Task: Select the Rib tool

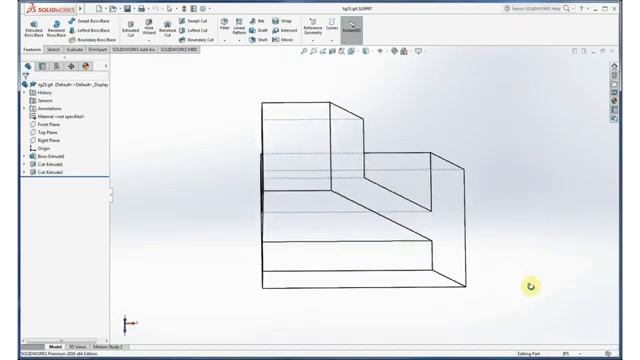Action: 257,21
